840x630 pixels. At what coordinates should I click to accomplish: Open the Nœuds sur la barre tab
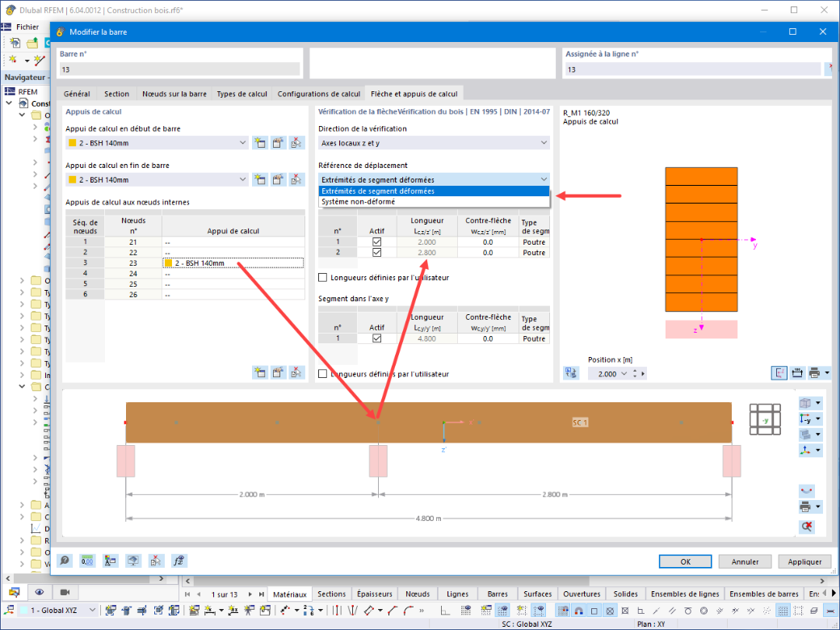(174, 94)
